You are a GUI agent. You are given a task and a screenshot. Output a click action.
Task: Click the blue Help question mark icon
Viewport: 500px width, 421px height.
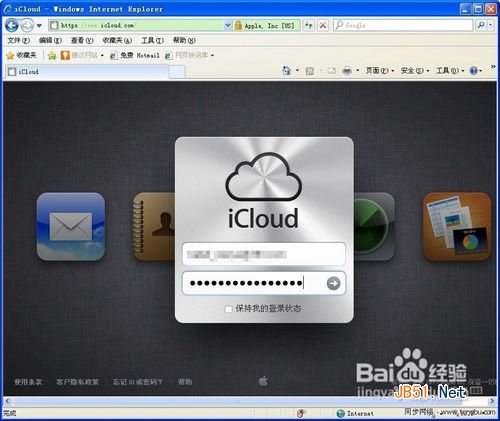(x=474, y=71)
